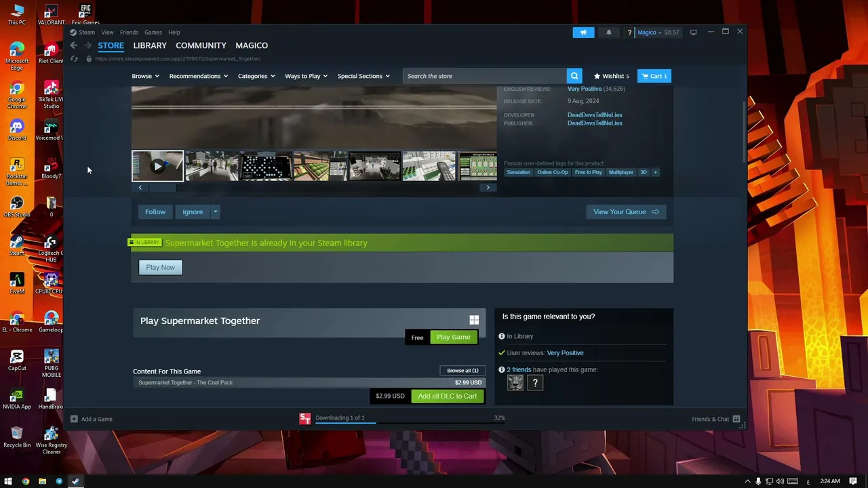Click the Steam announcements megaphone icon
The width and height of the screenshot is (868, 488).
583,32
